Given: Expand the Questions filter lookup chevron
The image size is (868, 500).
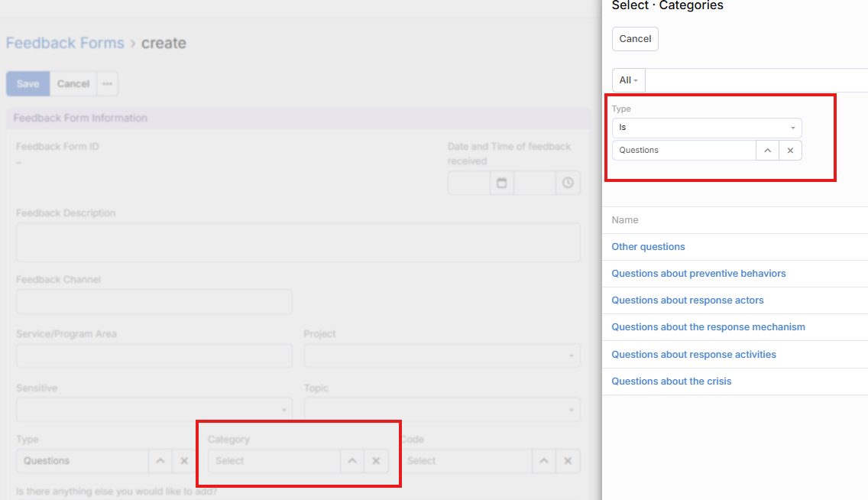Looking at the screenshot, I should pyautogui.click(x=767, y=151).
